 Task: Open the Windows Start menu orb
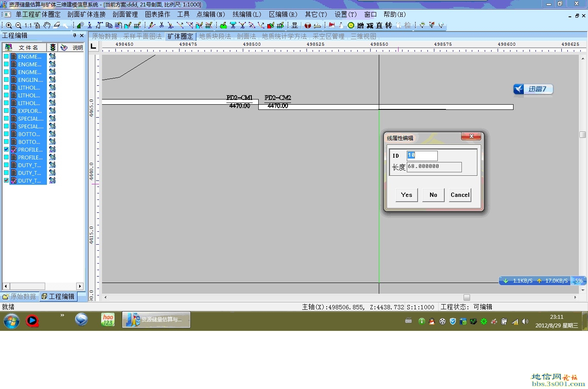pyautogui.click(x=12, y=321)
